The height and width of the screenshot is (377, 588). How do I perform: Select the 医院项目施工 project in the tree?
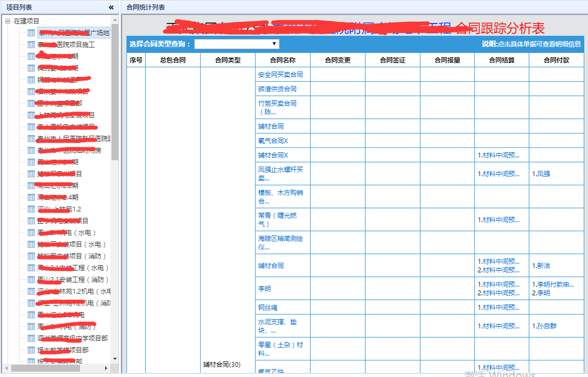(66, 45)
